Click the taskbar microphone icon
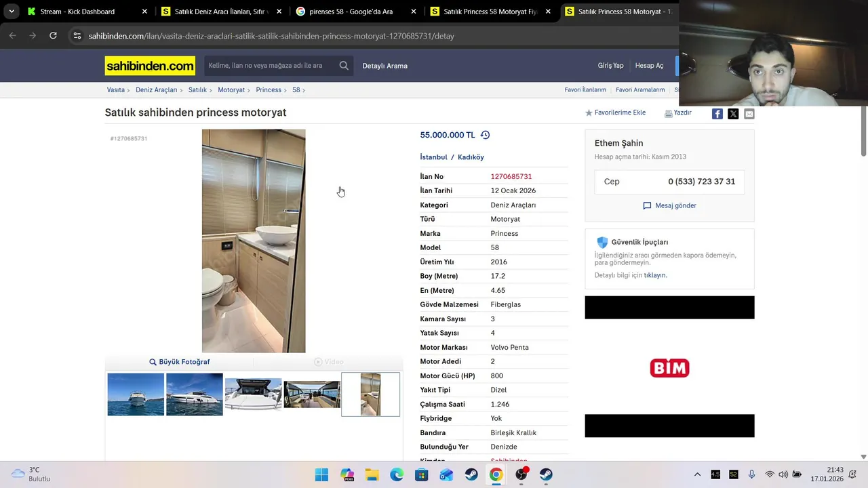868x488 pixels. (751, 474)
